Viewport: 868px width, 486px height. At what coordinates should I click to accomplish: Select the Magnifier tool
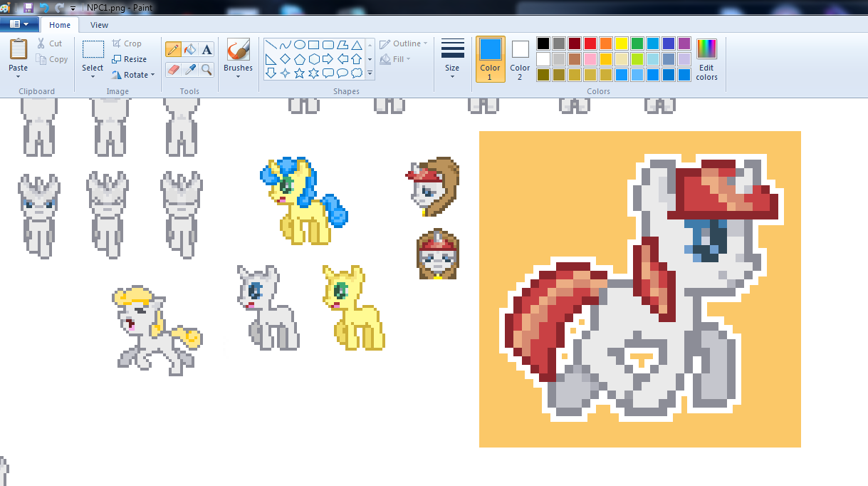206,69
